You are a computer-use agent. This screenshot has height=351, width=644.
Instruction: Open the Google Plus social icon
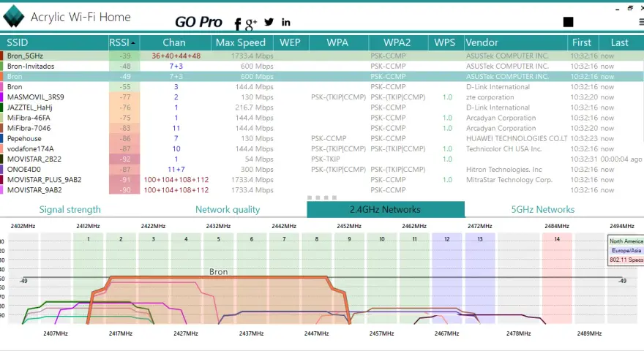pyautogui.click(x=251, y=24)
